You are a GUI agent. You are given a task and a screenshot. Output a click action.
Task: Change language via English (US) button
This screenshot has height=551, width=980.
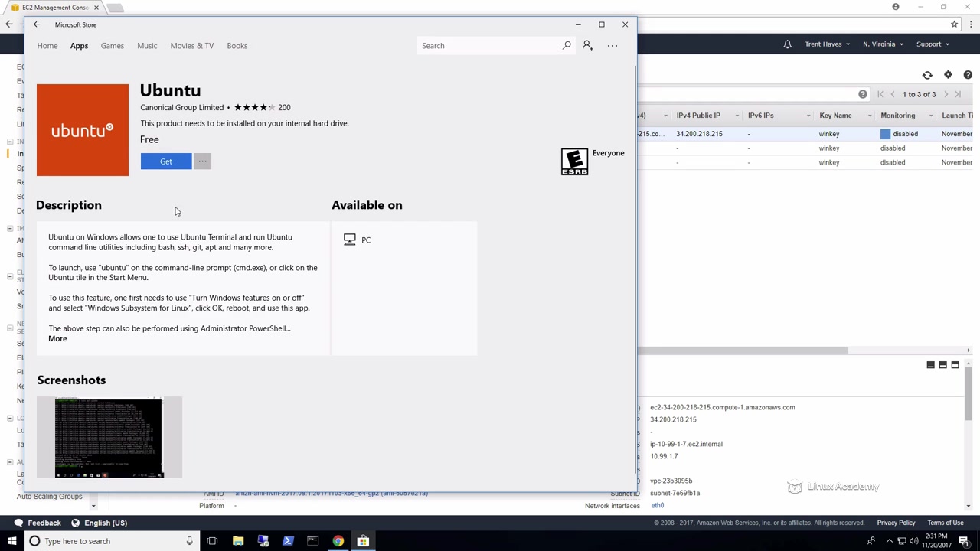click(x=99, y=523)
